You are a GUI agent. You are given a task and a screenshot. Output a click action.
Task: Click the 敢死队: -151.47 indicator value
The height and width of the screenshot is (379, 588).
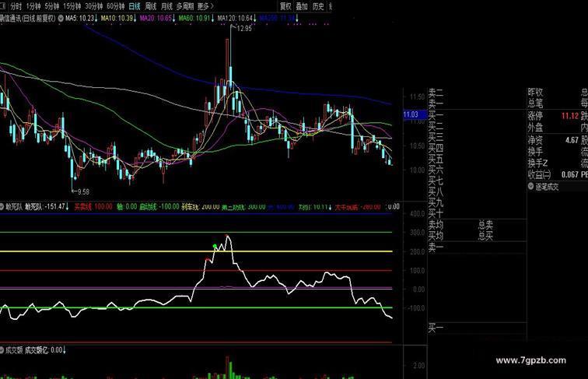point(47,206)
